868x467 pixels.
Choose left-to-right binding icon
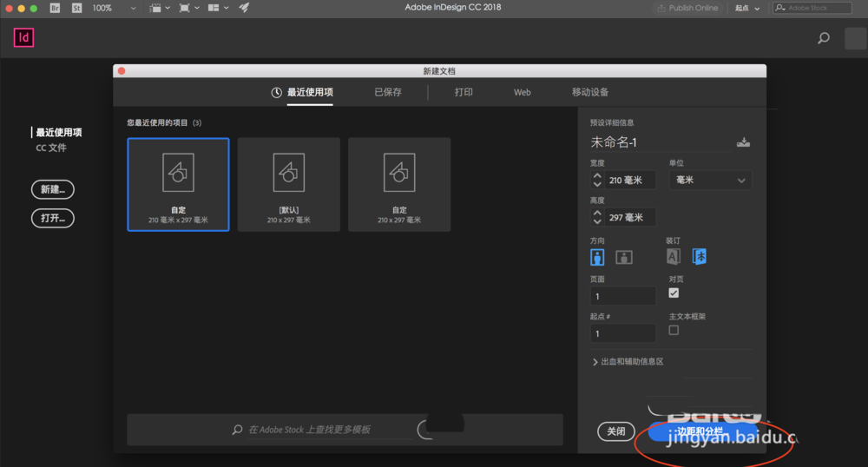674,256
